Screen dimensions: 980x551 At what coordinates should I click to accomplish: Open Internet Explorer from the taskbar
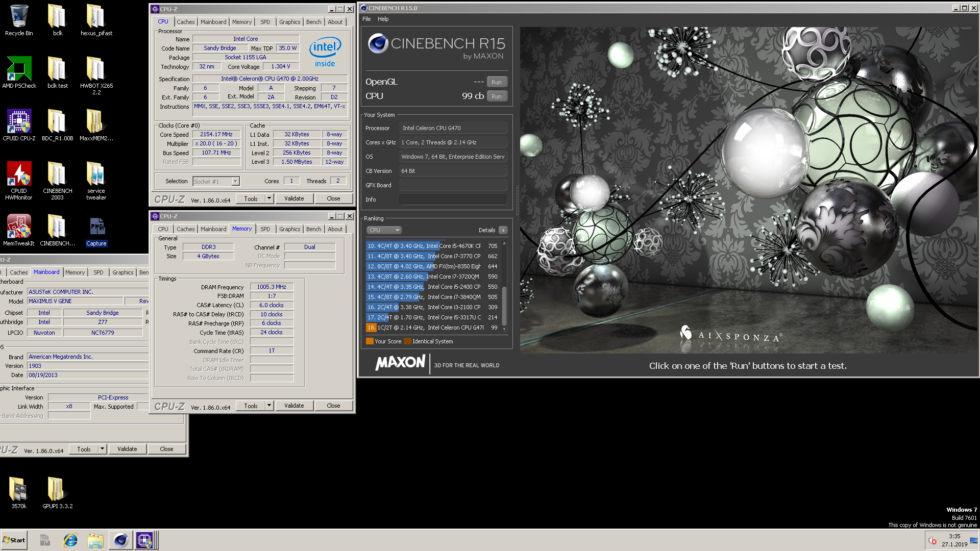click(x=70, y=540)
